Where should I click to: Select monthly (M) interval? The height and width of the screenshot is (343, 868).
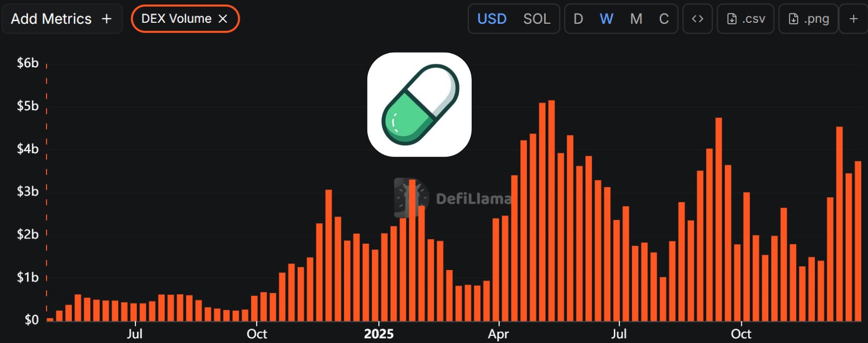coord(636,19)
